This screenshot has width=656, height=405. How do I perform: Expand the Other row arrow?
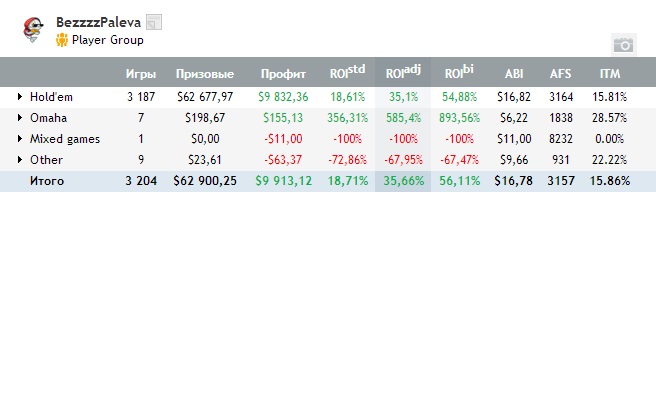20,159
